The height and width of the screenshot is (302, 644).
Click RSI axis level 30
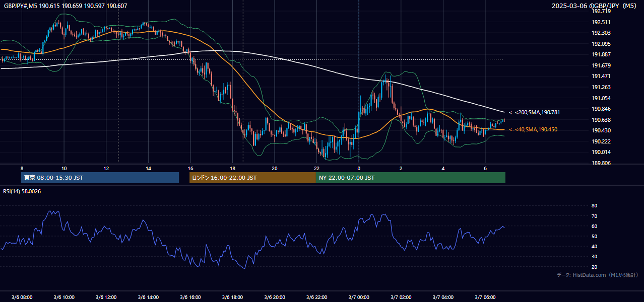[x=594, y=257]
